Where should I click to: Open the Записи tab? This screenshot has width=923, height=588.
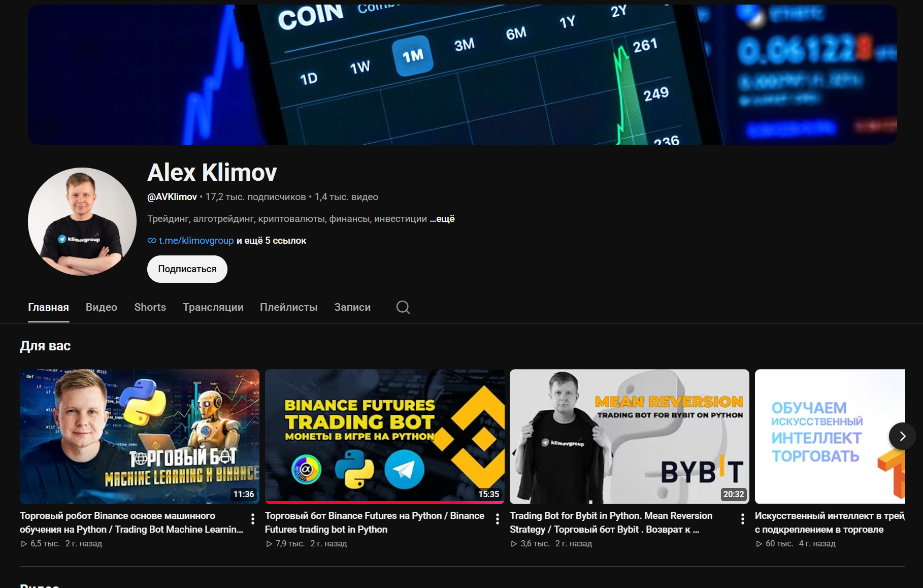(x=352, y=307)
